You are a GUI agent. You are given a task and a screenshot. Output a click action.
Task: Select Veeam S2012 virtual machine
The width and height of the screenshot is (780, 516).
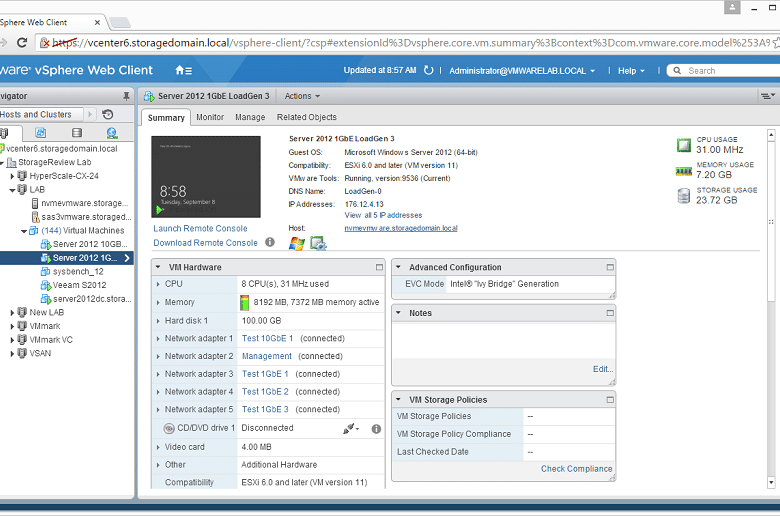(80, 285)
